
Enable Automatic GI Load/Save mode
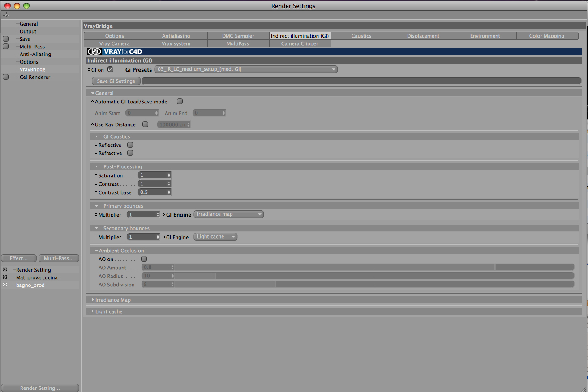pyautogui.click(x=180, y=102)
